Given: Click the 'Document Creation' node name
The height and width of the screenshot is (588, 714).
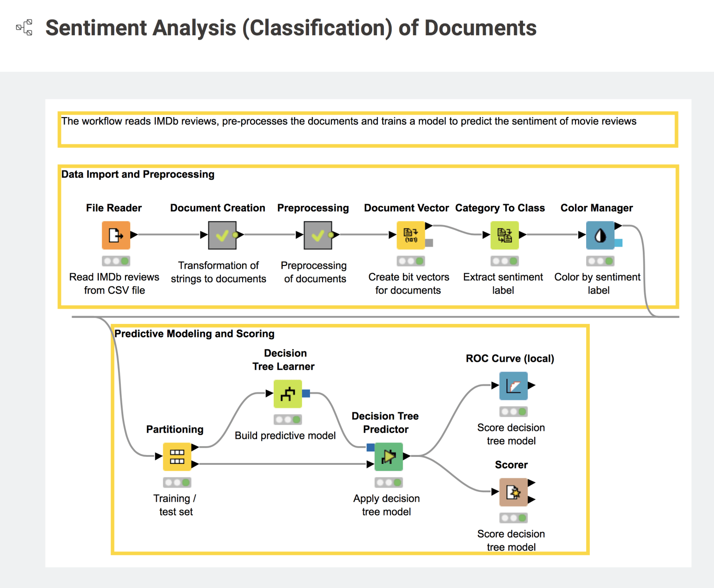Looking at the screenshot, I should click(218, 208).
